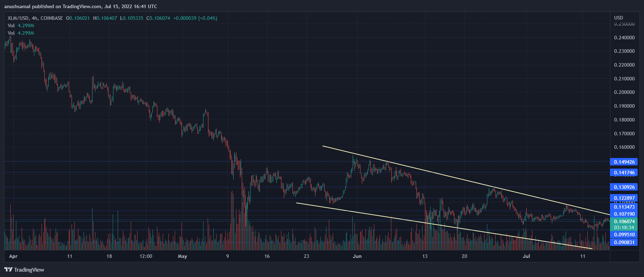Click the published header text by anushsamal
This screenshot has width=644, height=277.
click(x=81, y=6)
